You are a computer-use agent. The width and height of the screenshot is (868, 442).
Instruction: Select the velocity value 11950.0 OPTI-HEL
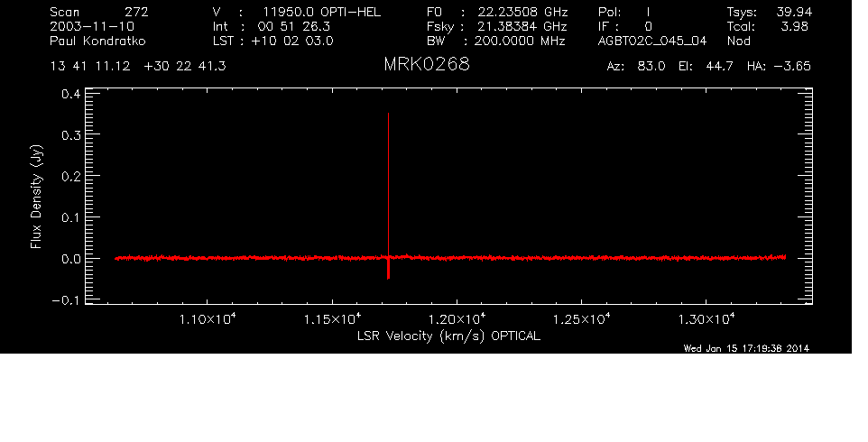pyautogui.click(x=321, y=12)
